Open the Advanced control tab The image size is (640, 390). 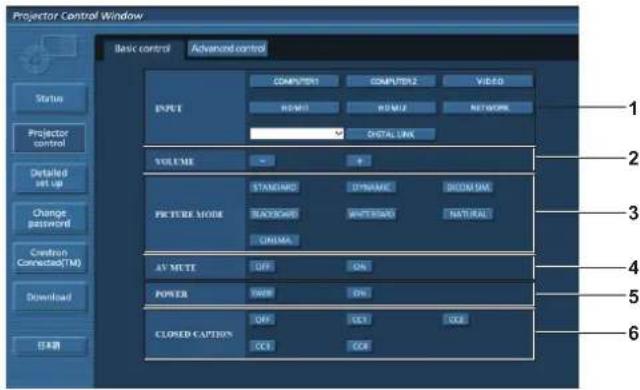tap(228, 49)
